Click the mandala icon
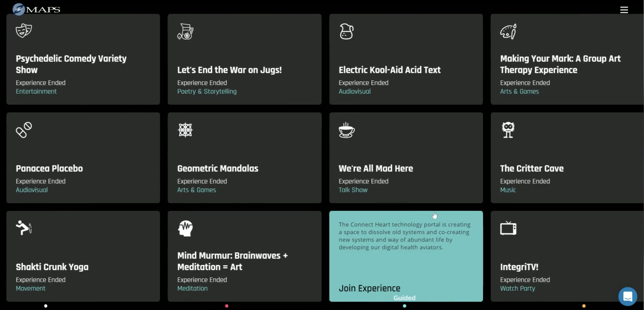 pyautogui.click(x=185, y=130)
